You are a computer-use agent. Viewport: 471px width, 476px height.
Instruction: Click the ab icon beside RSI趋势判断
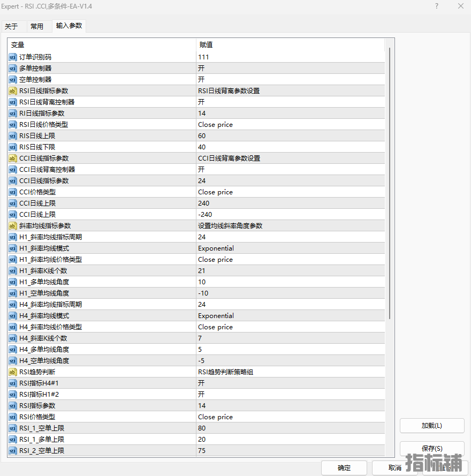(x=12, y=372)
